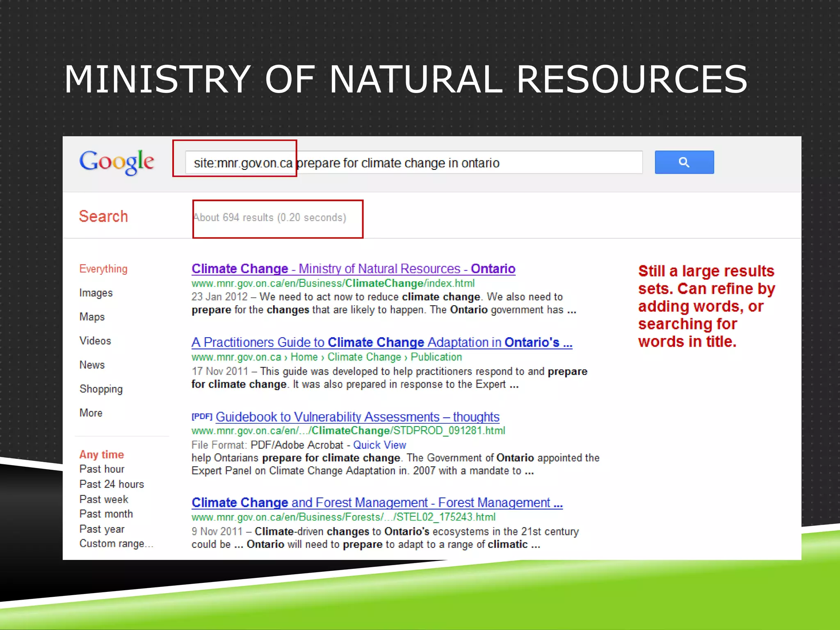Switch to Shopping results
This screenshot has width=840, height=630.
101,389
